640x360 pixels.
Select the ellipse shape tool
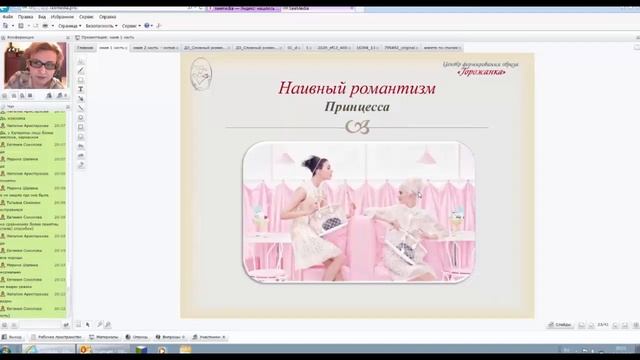point(81,118)
